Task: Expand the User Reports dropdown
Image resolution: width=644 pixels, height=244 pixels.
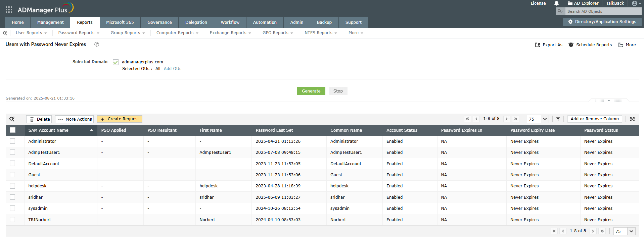Action: pyautogui.click(x=31, y=33)
